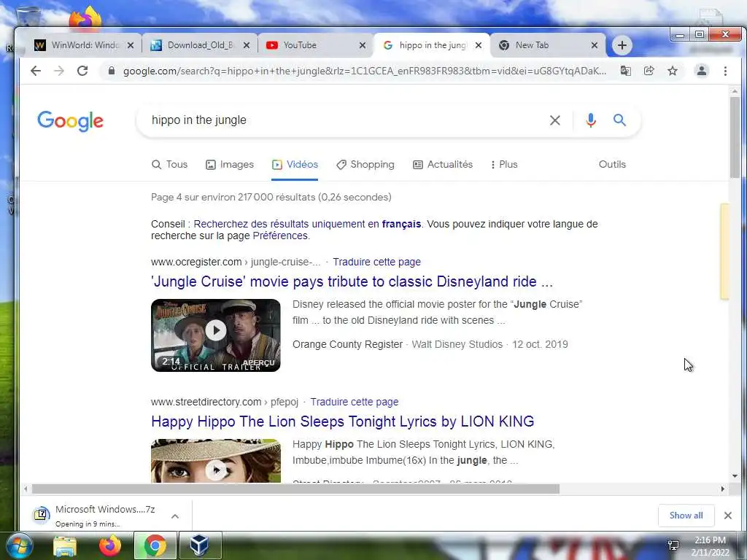
Task: Launch Firefox from the taskbar
Action: [109, 546]
